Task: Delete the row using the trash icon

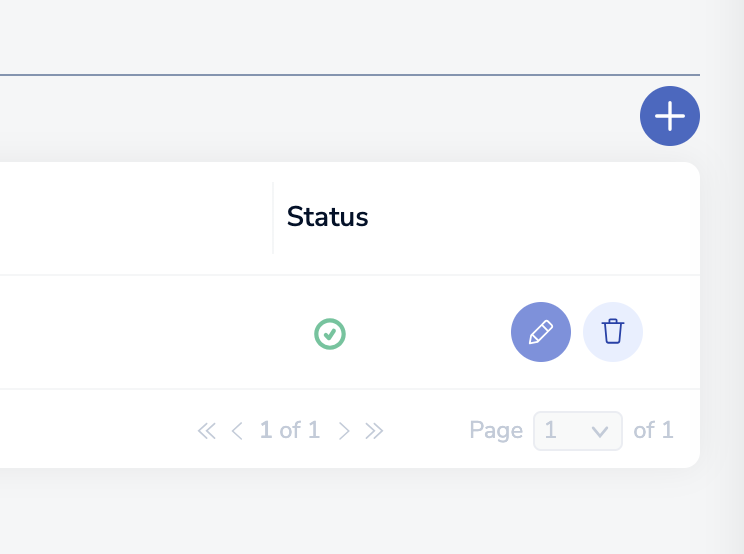Action: pyautogui.click(x=613, y=332)
